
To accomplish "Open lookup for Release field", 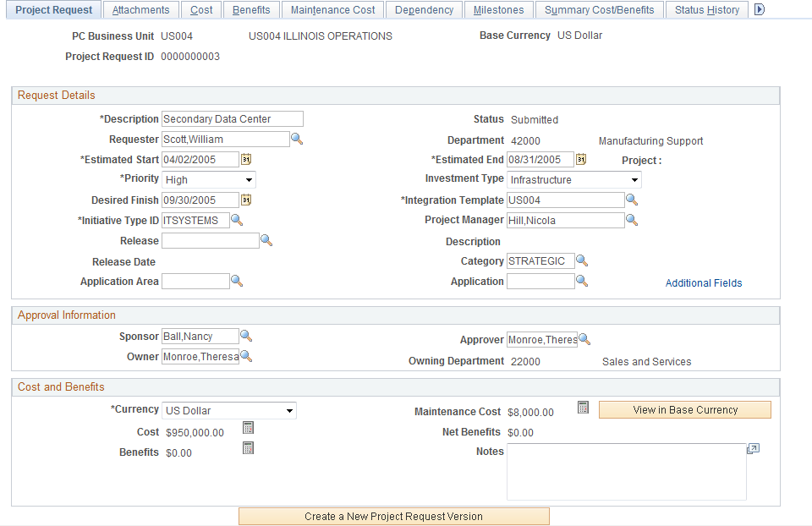I will [266, 239].
